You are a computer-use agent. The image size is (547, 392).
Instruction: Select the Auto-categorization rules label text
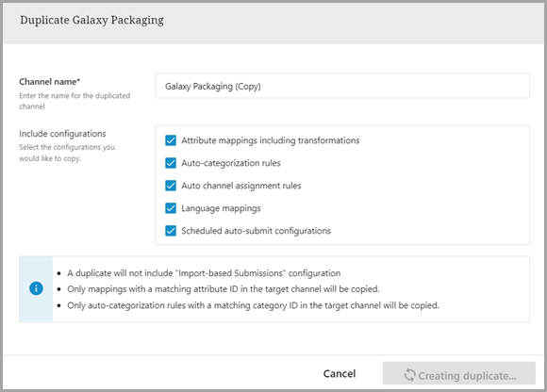(x=231, y=163)
